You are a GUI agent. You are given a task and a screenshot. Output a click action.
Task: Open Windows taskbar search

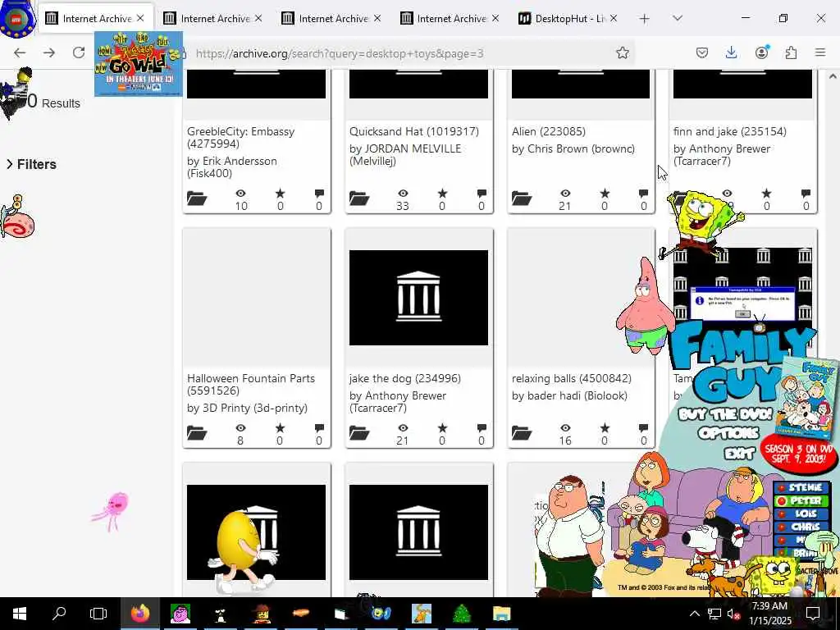(59, 614)
